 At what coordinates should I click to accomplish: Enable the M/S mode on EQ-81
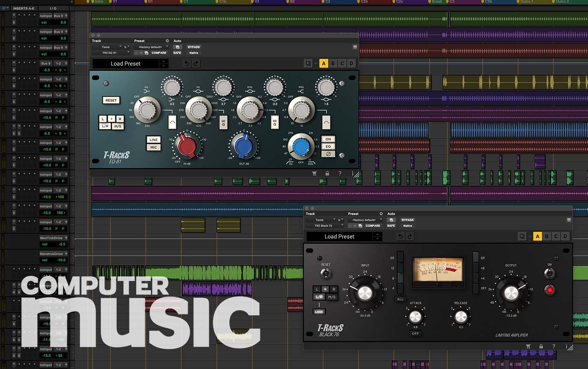[117, 126]
